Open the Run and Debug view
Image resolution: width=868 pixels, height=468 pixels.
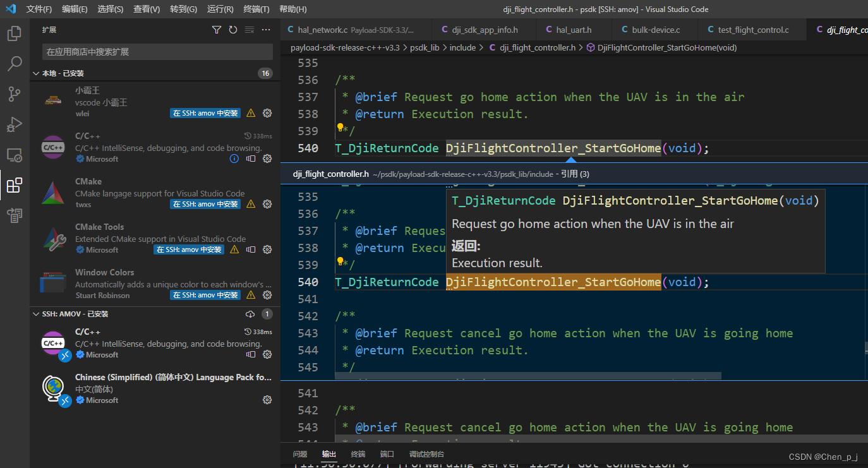pos(14,124)
